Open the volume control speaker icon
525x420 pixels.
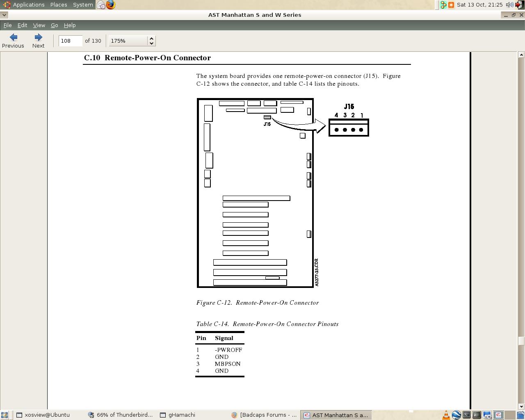point(509,5)
